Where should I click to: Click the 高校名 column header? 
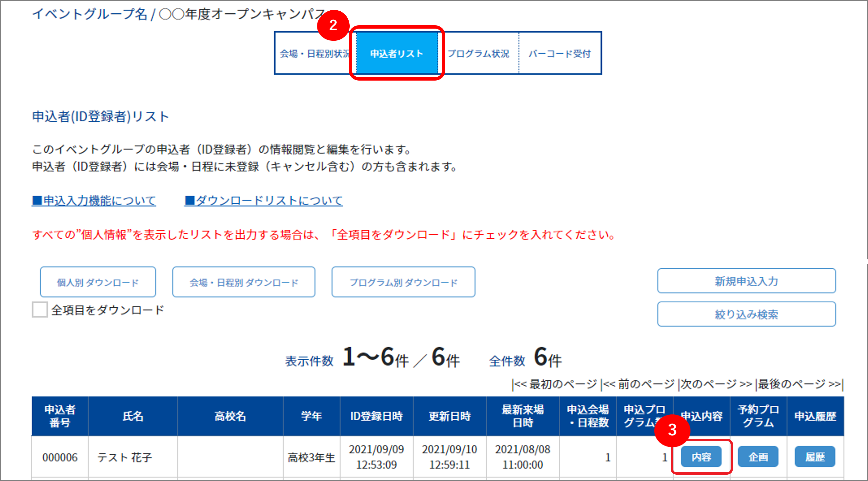coord(230,416)
